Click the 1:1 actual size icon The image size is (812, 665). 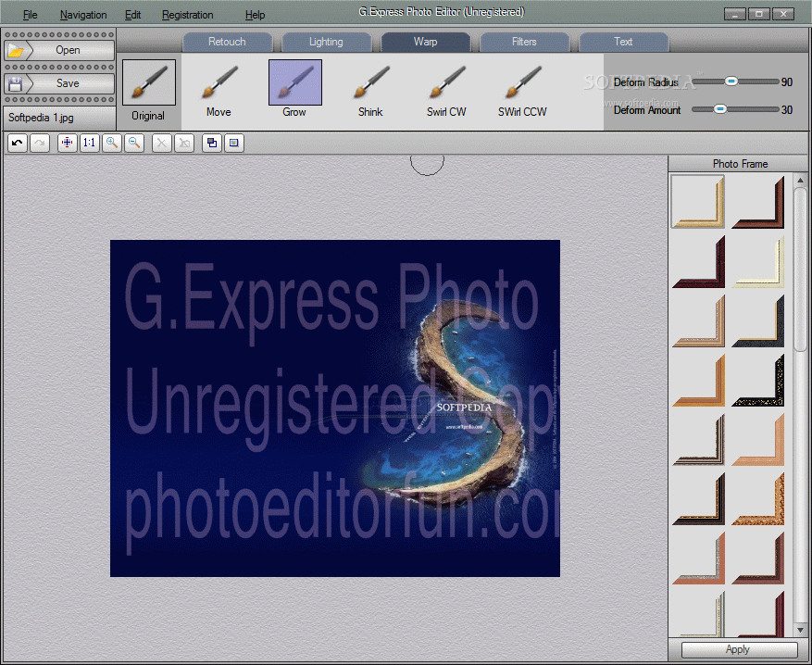[90, 143]
